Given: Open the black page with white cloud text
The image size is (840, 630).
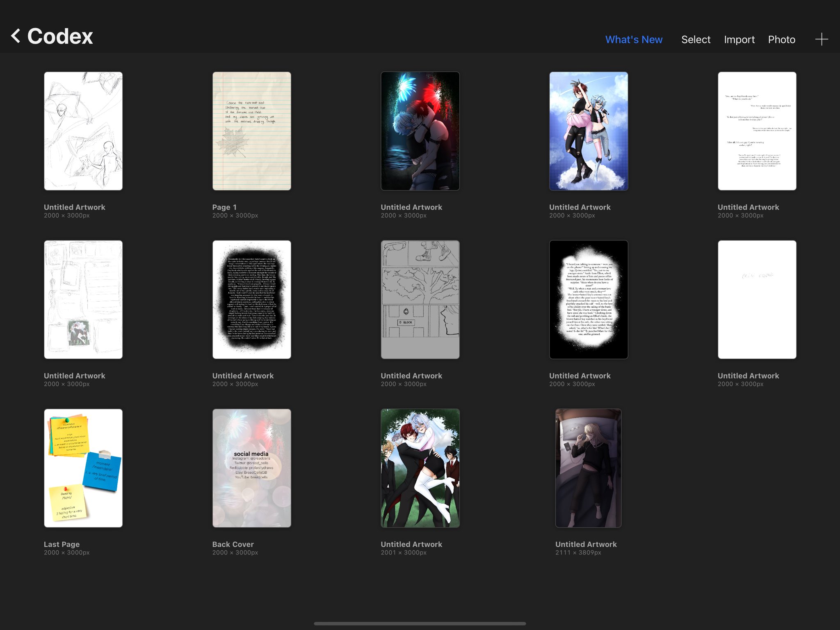Looking at the screenshot, I should 588,300.
